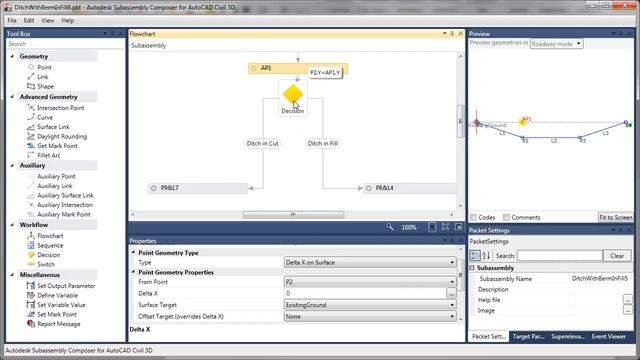This screenshot has width=640, height=360.
Task: Collapse the Geometry category
Action: [12, 56]
